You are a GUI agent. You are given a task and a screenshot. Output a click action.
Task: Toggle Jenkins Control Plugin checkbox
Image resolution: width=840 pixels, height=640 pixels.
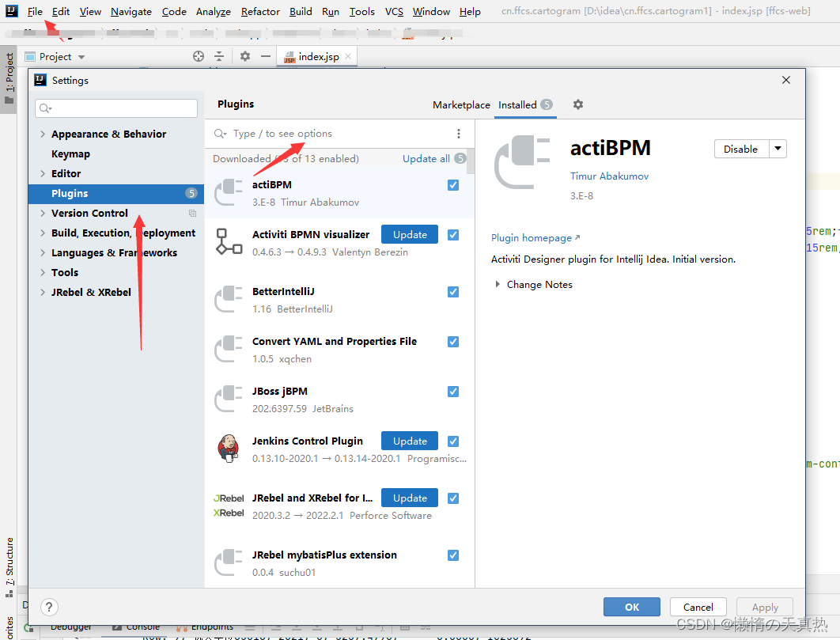click(x=453, y=441)
